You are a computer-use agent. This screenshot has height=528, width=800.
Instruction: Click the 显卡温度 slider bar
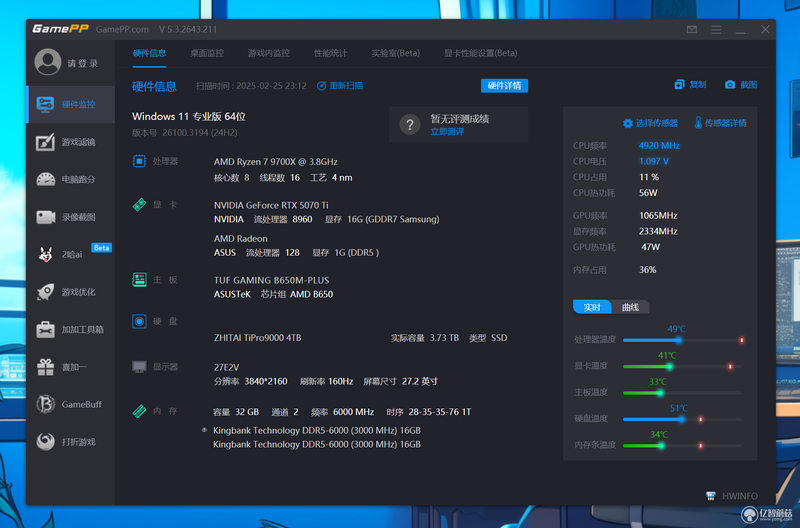coord(682,367)
